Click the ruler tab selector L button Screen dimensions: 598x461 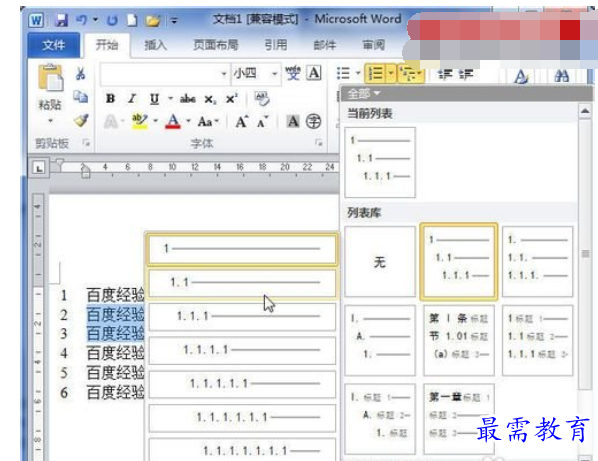point(39,168)
